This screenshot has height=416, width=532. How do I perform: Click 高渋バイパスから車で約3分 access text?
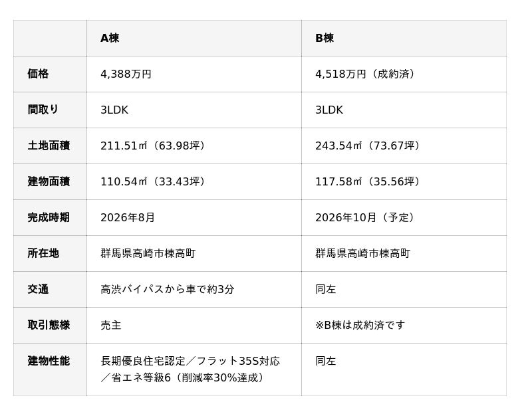click(168, 289)
